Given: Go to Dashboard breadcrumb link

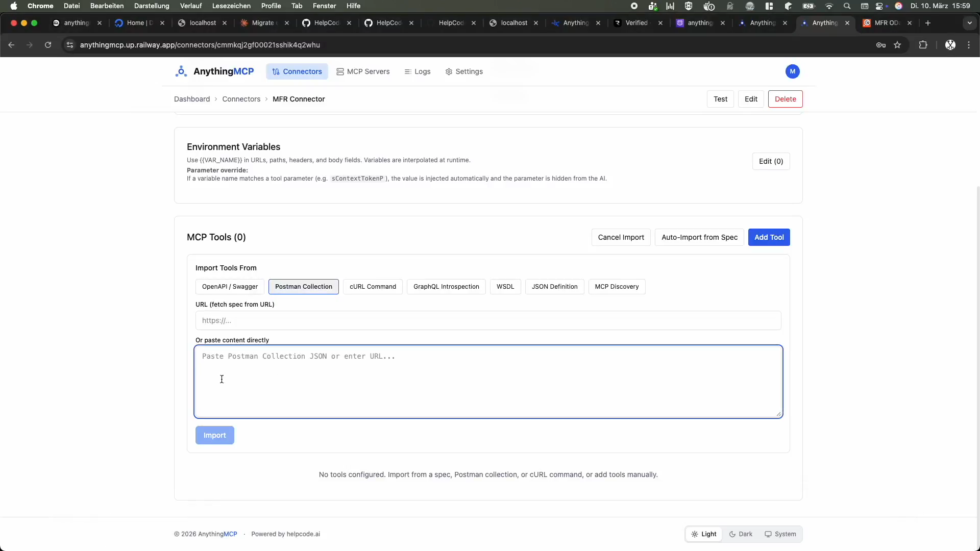Looking at the screenshot, I should [x=192, y=99].
